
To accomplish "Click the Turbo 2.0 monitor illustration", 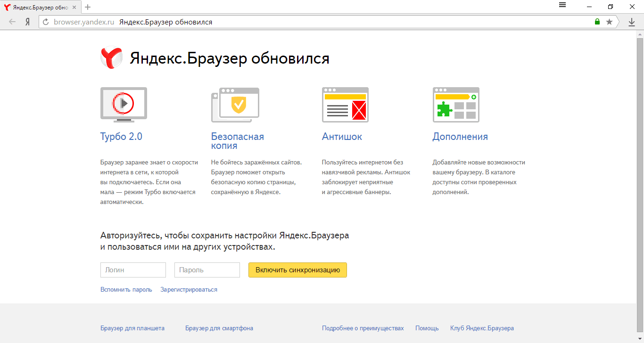I will 124,104.
